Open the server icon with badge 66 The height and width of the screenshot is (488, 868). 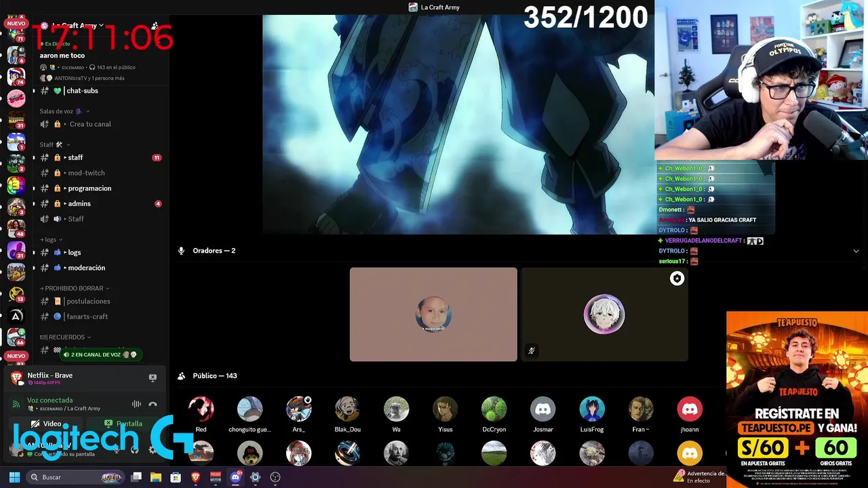(x=16, y=337)
